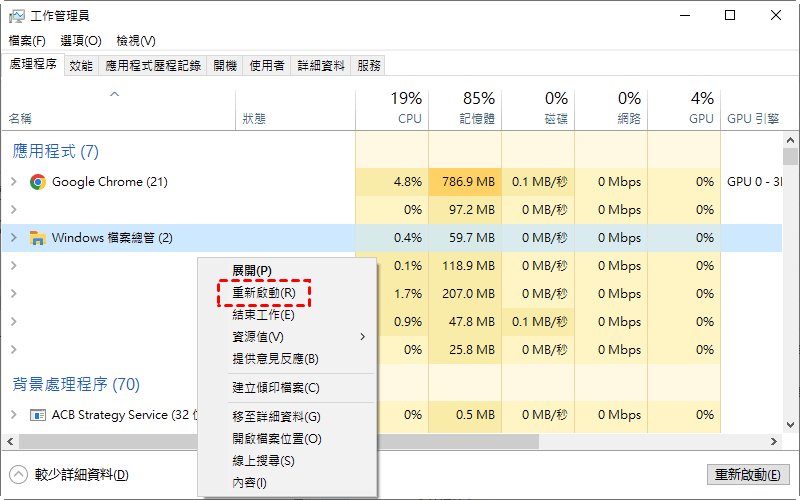
Task: Expand the Google Chrome (21) process group
Action: 14,182
